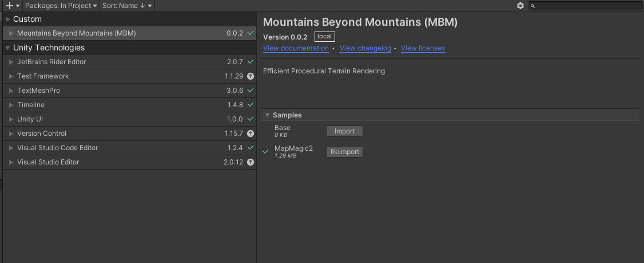This screenshot has height=263, width=644.
Task: Open the Package Manager settings gear
Action: tap(520, 6)
